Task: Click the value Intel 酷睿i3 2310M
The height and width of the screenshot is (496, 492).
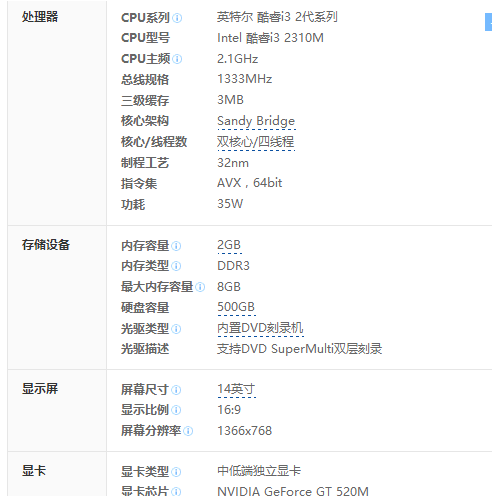Action: [270, 38]
